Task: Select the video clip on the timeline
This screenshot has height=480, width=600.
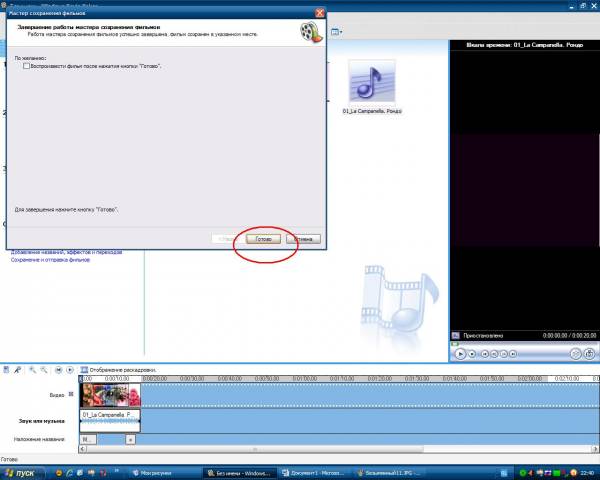Action: click(x=110, y=395)
